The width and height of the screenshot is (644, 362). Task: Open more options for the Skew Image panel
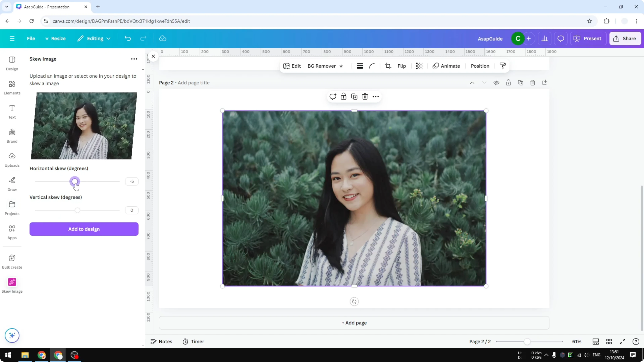(x=134, y=59)
